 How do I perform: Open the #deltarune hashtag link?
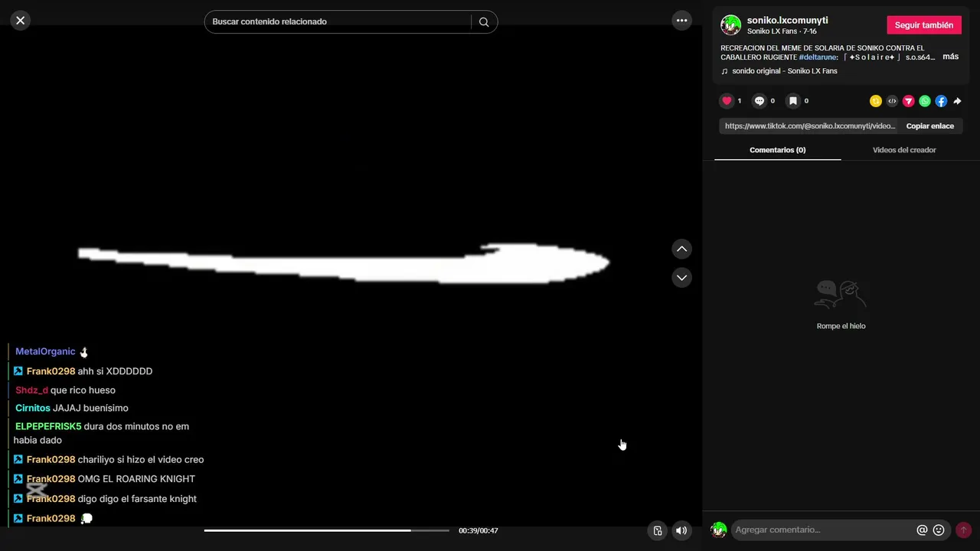point(818,57)
